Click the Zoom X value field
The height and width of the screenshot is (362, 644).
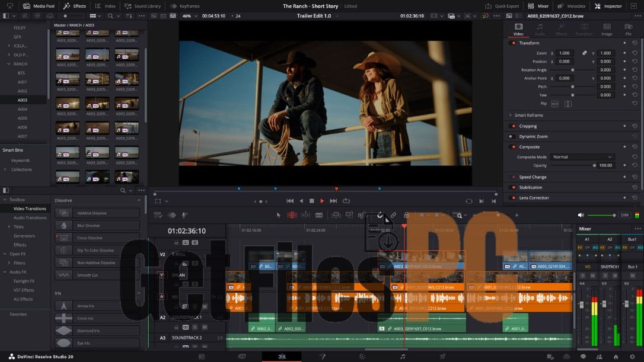coord(565,53)
